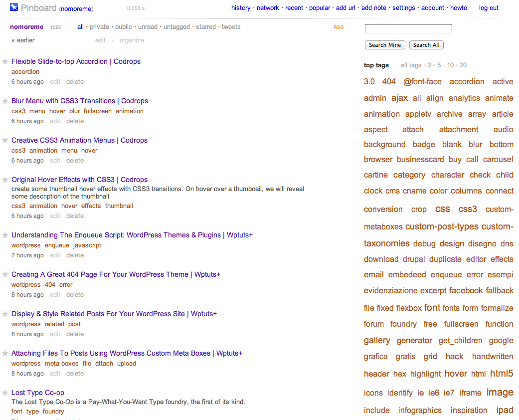Viewport: 519px width, 420px height.
Task: Open Original Hover Effects with CSS3 link
Action: pyautogui.click(x=79, y=180)
